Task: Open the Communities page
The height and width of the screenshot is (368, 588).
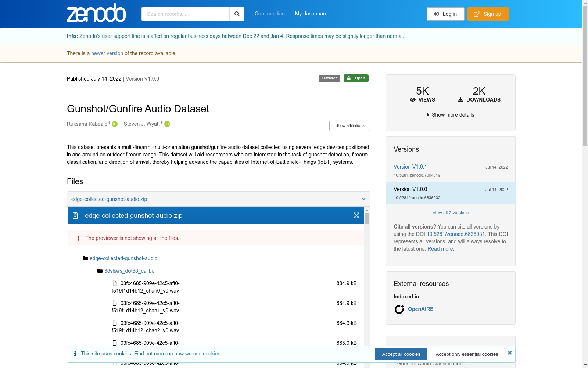Action: [x=269, y=14]
